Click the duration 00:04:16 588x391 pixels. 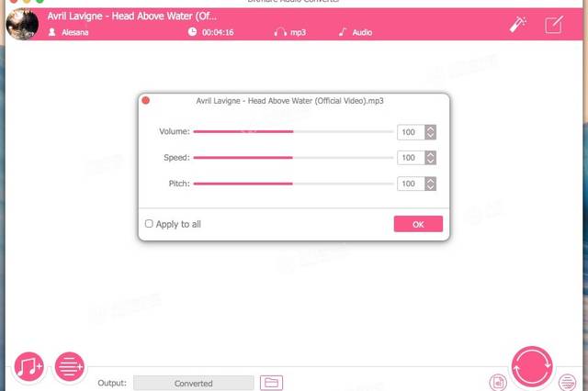(x=218, y=33)
